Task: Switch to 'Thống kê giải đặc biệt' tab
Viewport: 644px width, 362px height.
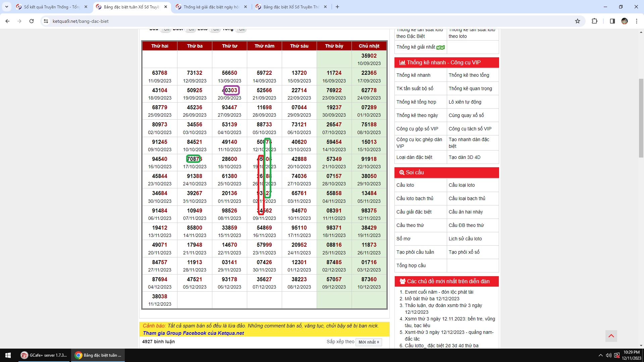Action: pyautogui.click(x=211, y=7)
